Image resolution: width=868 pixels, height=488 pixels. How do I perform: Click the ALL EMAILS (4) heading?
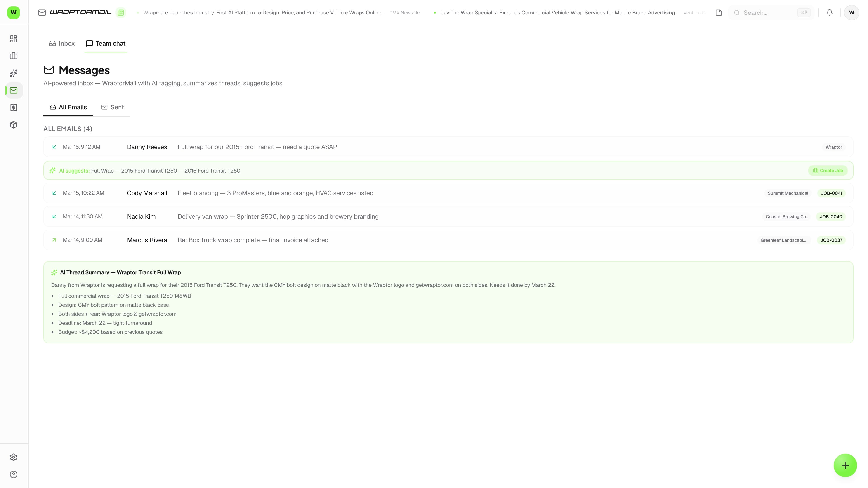click(x=68, y=129)
